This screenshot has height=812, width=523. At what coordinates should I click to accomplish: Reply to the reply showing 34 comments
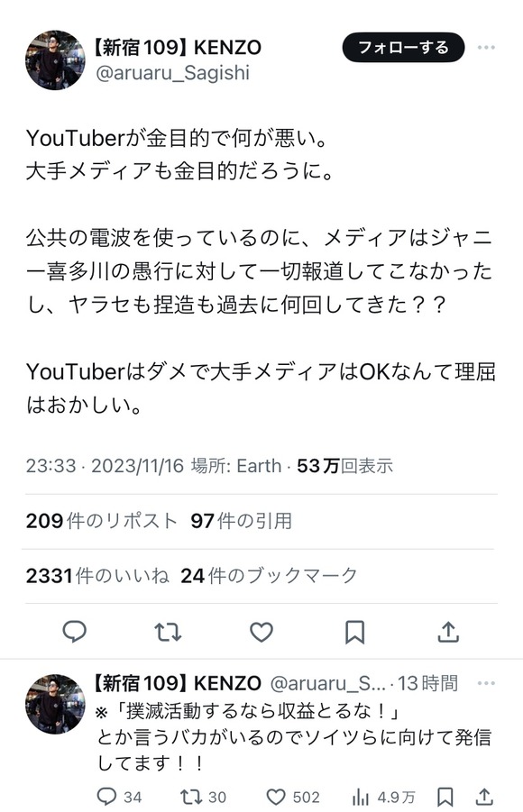(108, 797)
